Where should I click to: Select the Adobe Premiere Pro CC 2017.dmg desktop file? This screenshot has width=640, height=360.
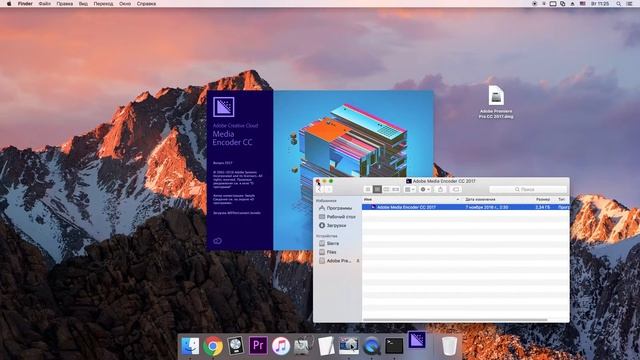tap(496, 102)
